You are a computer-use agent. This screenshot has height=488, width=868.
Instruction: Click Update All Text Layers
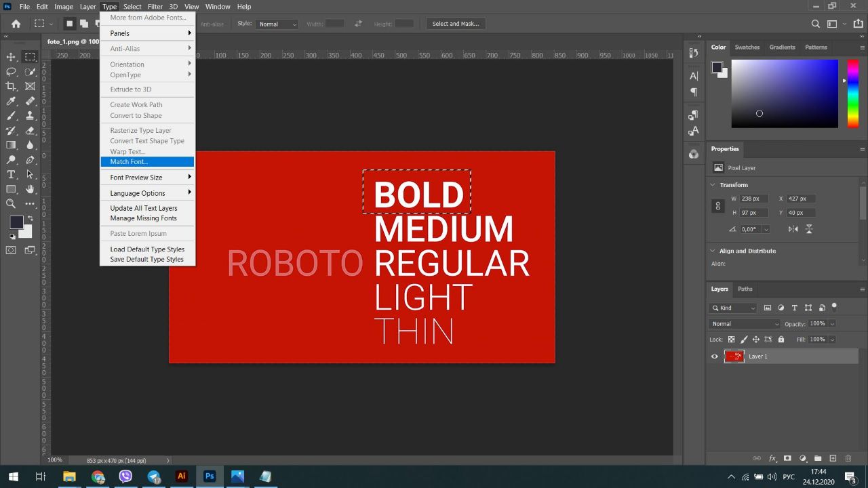(144, 208)
